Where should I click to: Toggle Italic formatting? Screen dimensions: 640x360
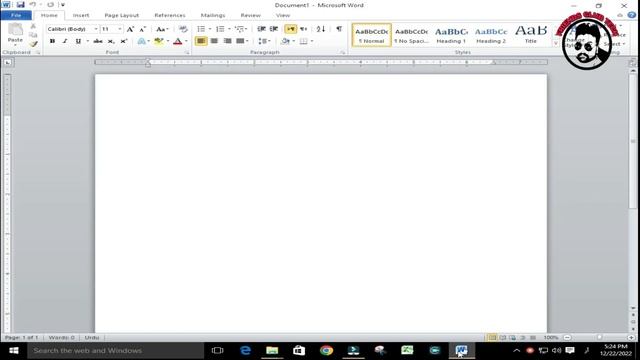click(65, 41)
